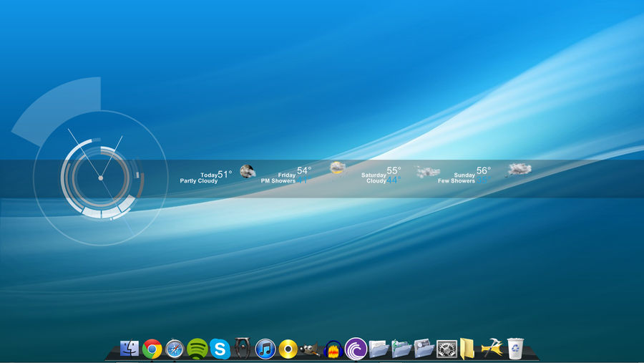
Task: Click Friday's 54° high temperature
Action: tap(304, 170)
